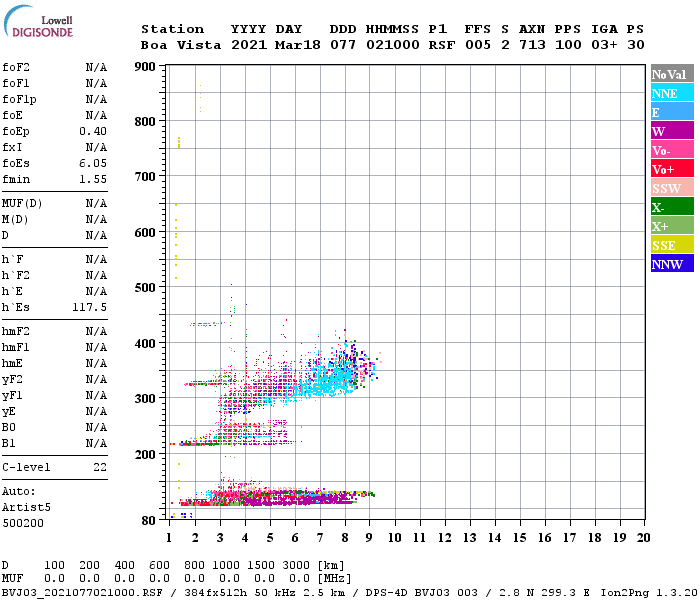Click the foF2 parameter label
700x600 pixels.
click(x=16, y=67)
